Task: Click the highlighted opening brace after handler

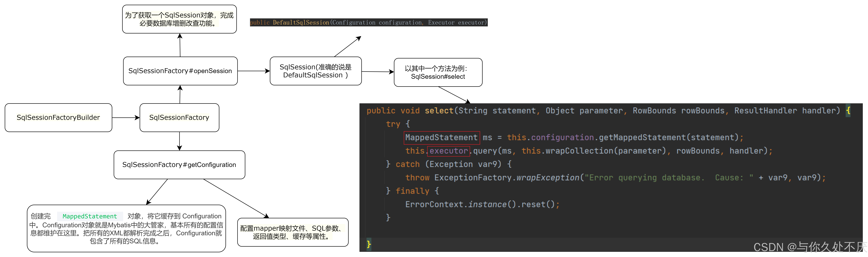Action: click(x=848, y=110)
